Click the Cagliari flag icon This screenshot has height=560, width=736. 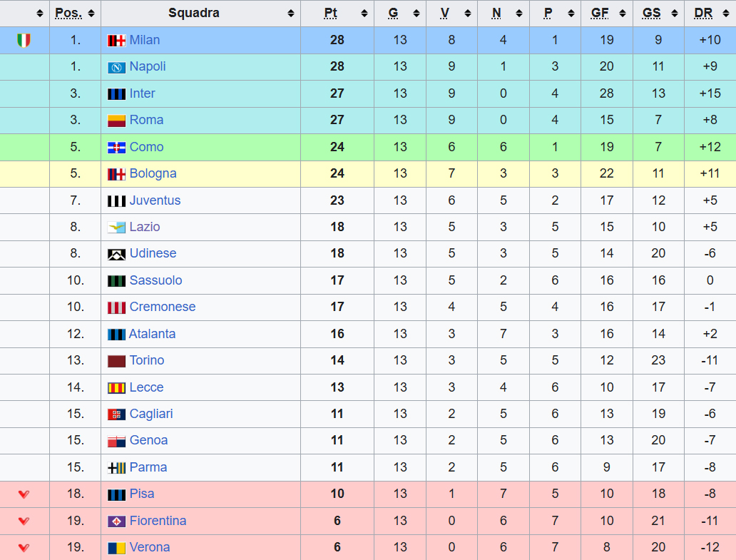(116, 414)
